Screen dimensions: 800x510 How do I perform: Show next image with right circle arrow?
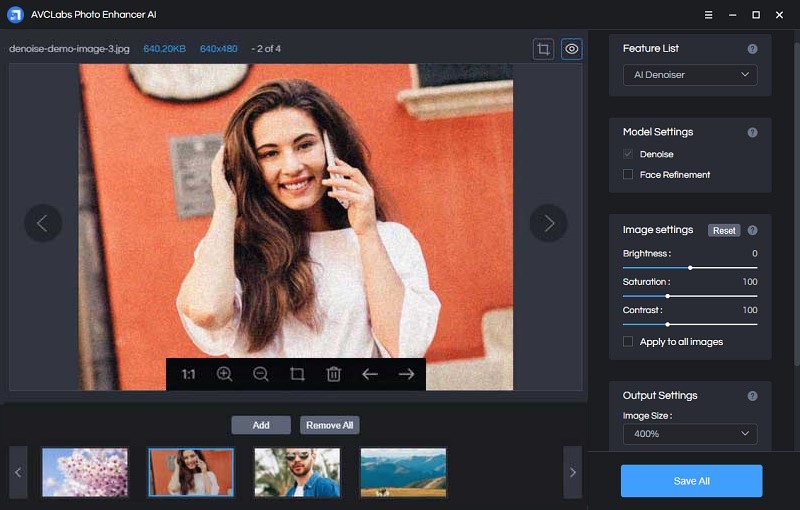coord(548,223)
